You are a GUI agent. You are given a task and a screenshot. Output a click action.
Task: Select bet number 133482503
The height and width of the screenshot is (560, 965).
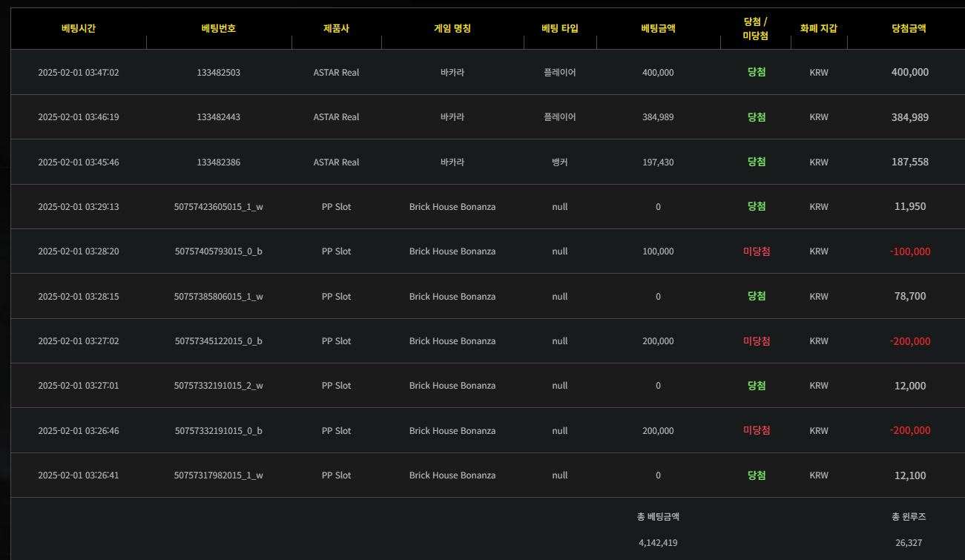pyautogui.click(x=219, y=73)
